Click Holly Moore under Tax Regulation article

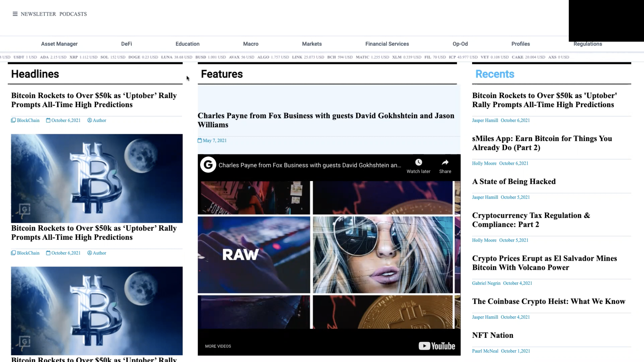point(484,240)
